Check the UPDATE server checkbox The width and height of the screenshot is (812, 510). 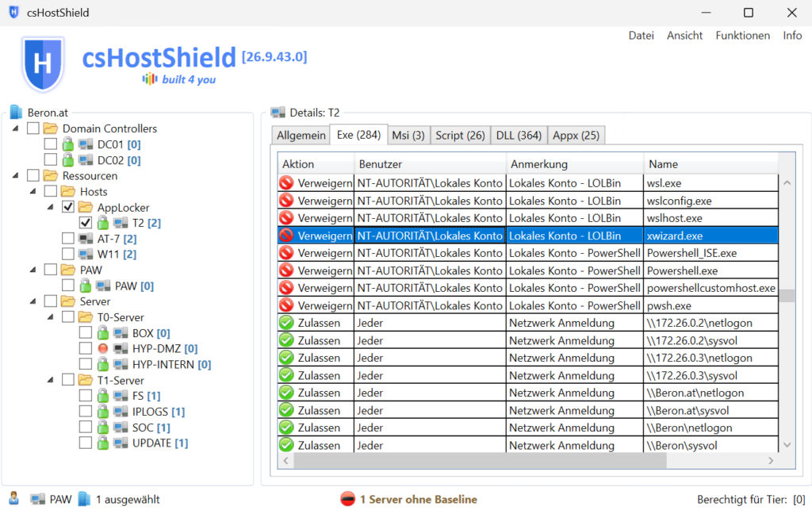tap(86, 443)
